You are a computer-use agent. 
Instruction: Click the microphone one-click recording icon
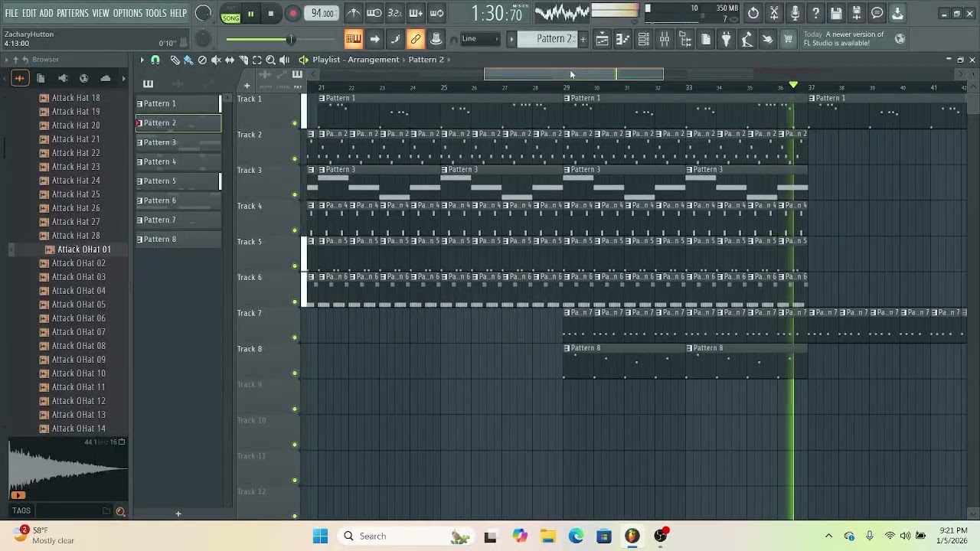795,13
